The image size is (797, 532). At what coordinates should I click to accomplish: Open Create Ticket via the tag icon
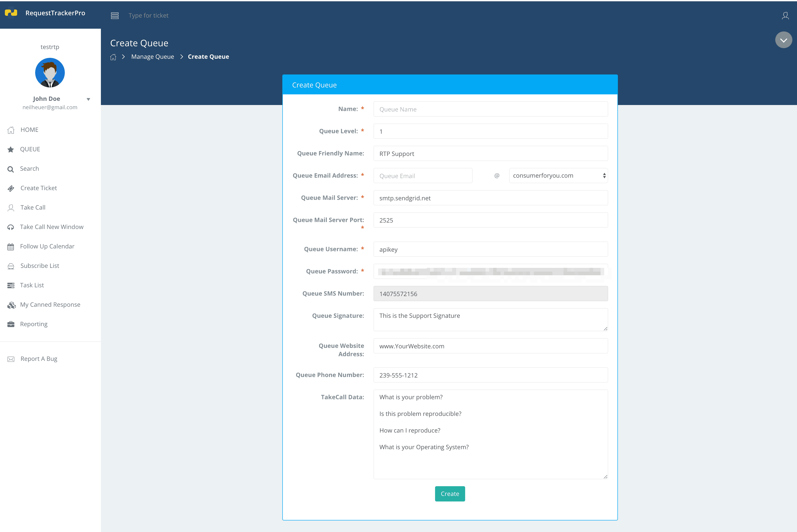11,188
